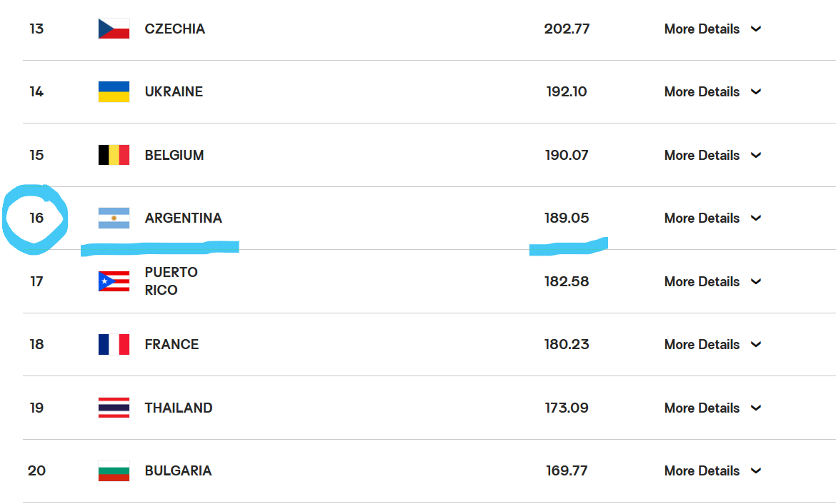
Task: Show More Details text for Bulgaria
Action: tap(702, 471)
